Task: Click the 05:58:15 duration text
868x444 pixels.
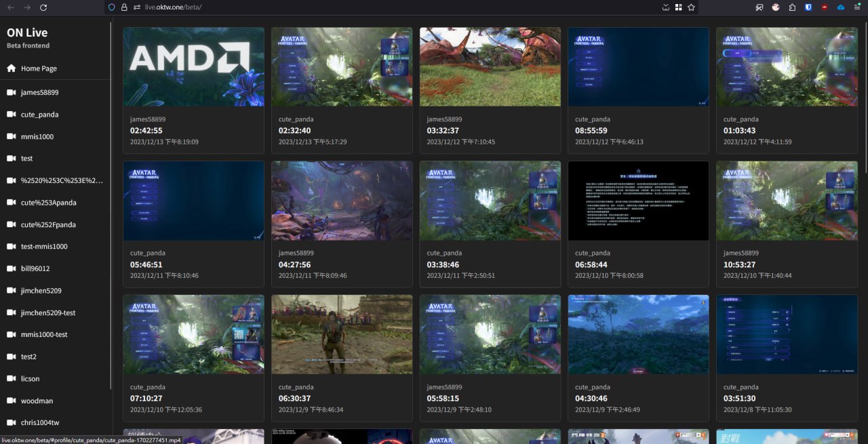Action: (443, 399)
